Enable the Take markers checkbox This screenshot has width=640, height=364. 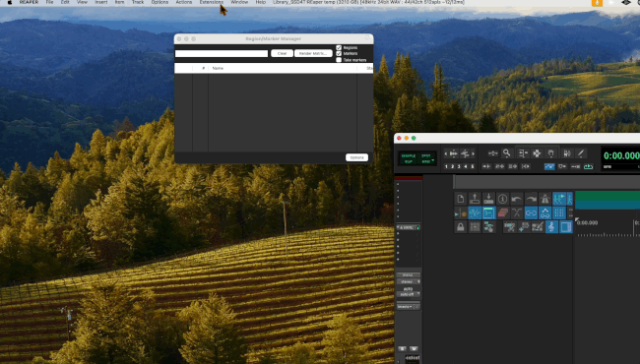pos(339,60)
